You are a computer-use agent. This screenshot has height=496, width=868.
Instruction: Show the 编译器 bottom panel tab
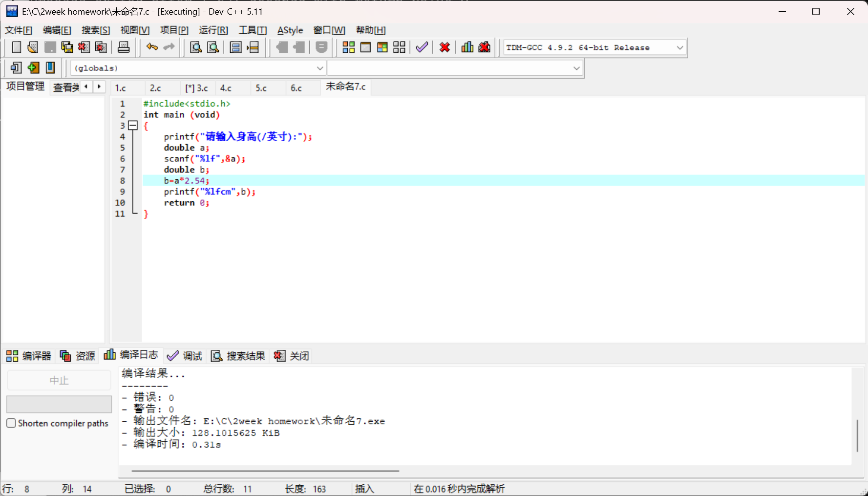pos(29,356)
